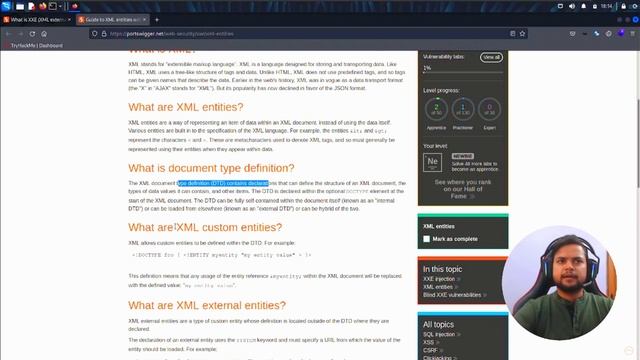Click the Apprentice level progress circle

tap(436, 109)
